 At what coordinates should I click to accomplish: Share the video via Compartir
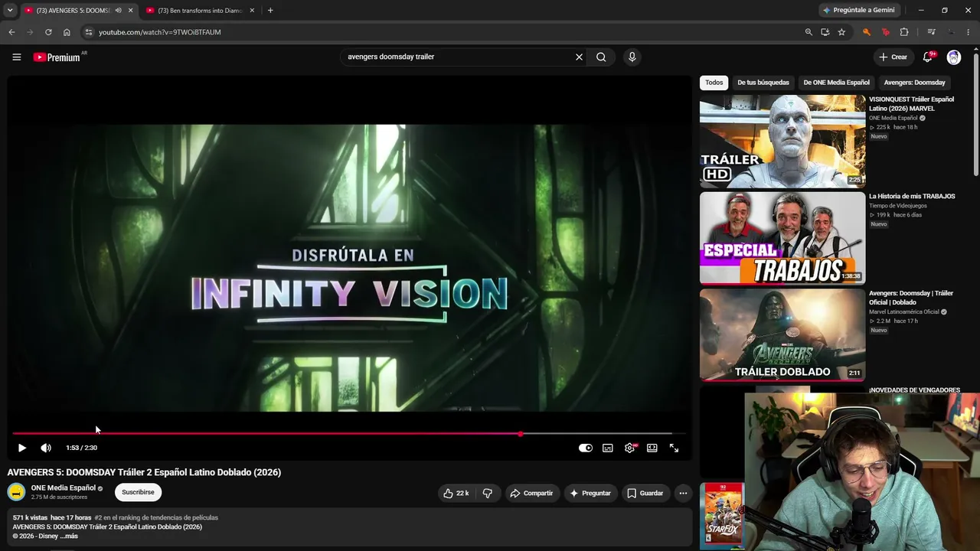[x=531, y=493]
